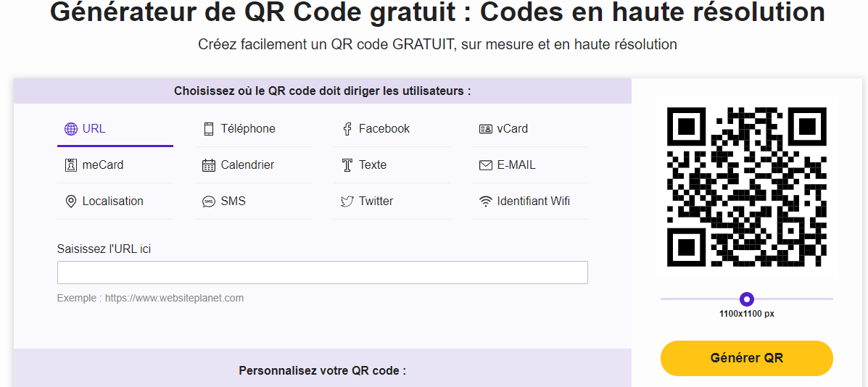Click the phone icon for Téléphone
This screenshot has width=868, height=387.
click(209, 129)
